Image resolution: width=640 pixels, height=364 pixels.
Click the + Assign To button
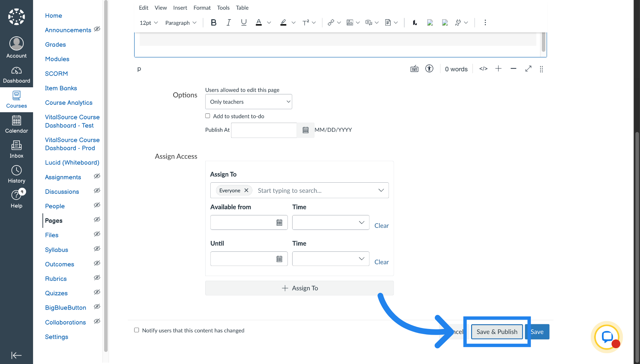pyautogui.click(x=299, y=288)
